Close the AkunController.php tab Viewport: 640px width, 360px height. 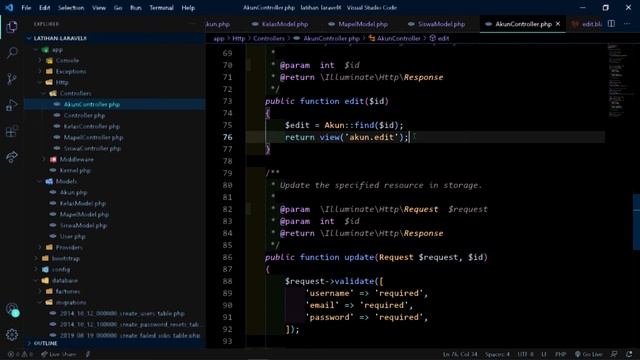558,24
